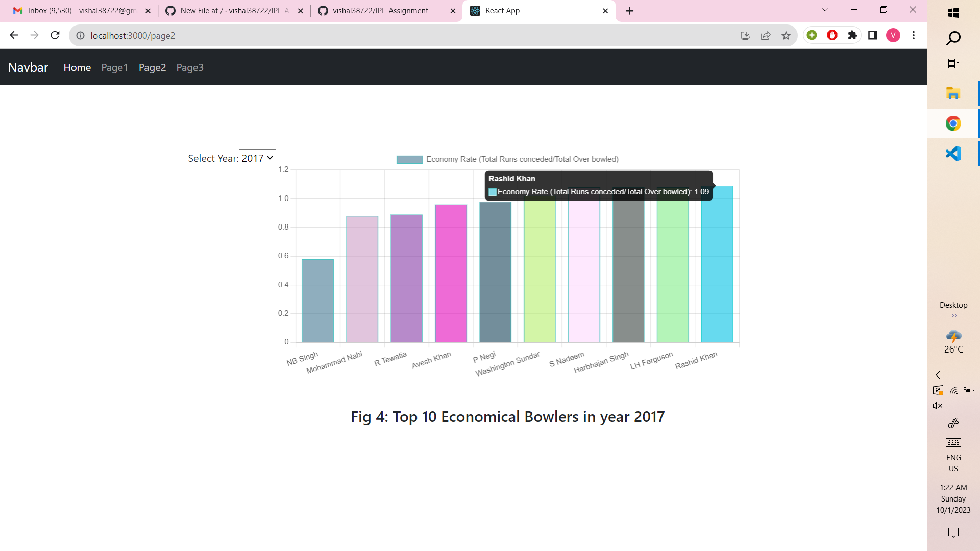This screenshot has height=551, width=980.
Task: Open Chrome three-dot menu
Action: (x=914, y=35)
